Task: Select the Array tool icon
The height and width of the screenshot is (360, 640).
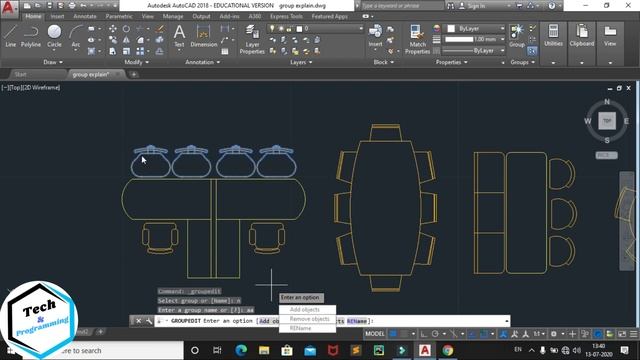Action: [140, 51]
